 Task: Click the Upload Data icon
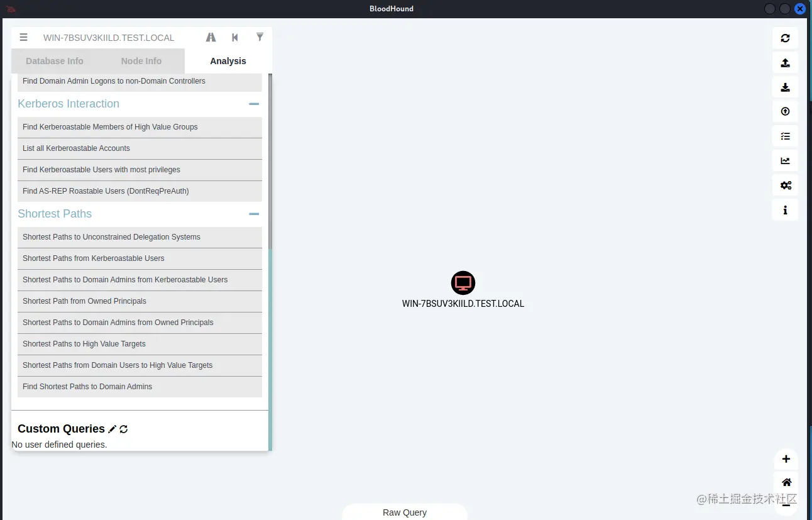[785, 111]
